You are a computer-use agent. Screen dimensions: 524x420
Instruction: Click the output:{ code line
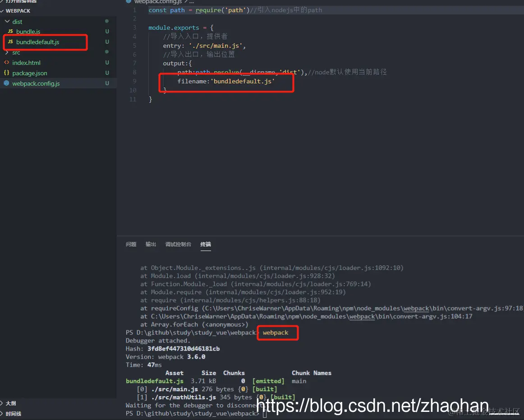[177, 64]
